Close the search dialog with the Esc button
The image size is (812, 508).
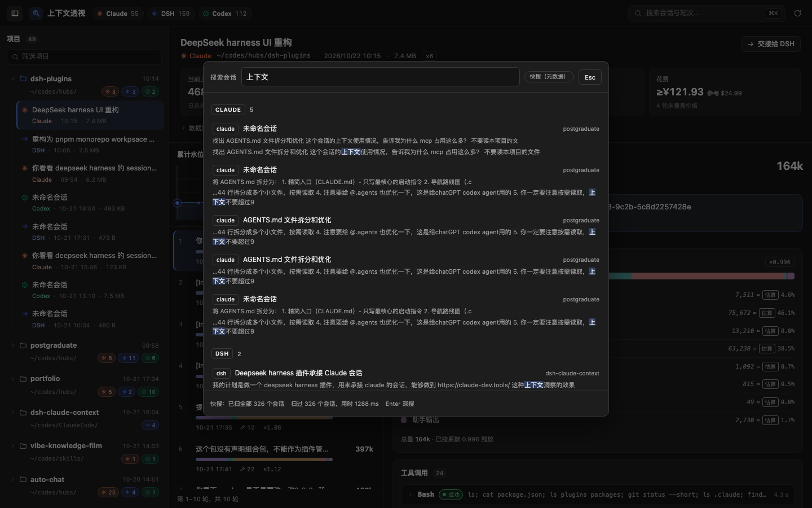click(590, 77)
